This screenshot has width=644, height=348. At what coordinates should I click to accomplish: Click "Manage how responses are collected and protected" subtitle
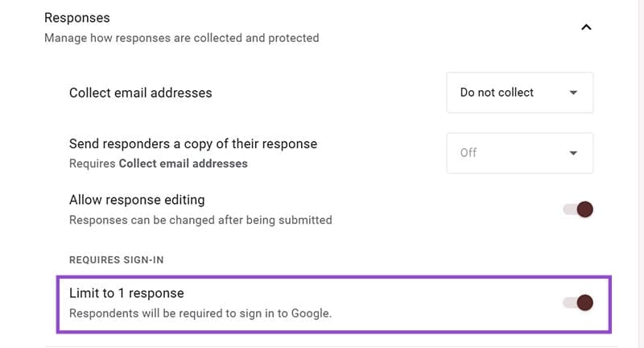[182, 38]
